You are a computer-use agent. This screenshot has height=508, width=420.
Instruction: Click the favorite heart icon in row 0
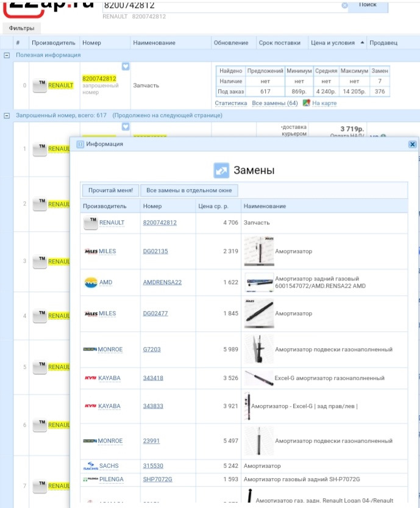click(x=126, y=66)
